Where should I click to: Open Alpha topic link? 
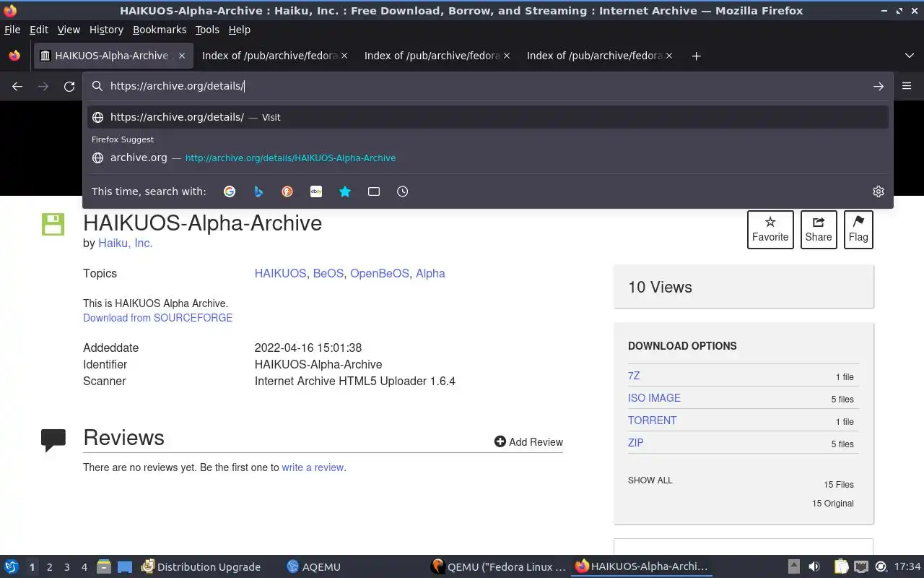click(x=430, y=273)
